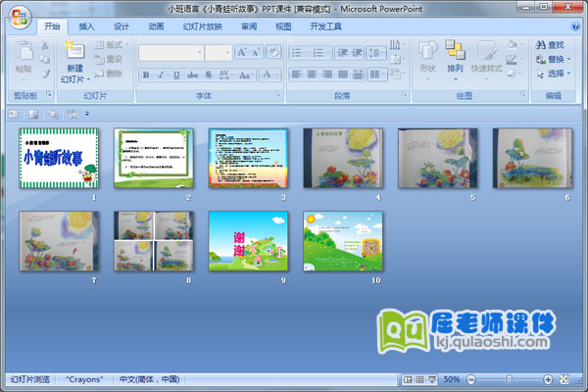Select Align Text Right
Image resolution: width=588 pixels, height=392 pixels.
coord(327,74)
